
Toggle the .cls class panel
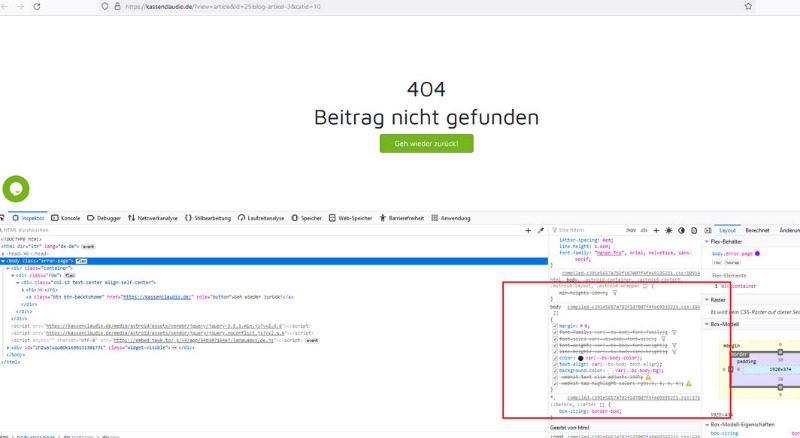(644, 230)
